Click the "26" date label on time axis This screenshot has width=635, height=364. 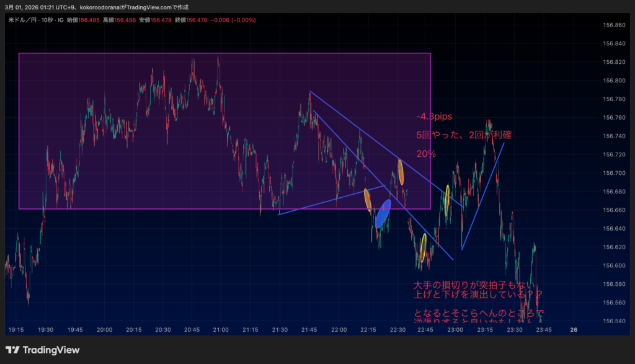tap(574, 330)
